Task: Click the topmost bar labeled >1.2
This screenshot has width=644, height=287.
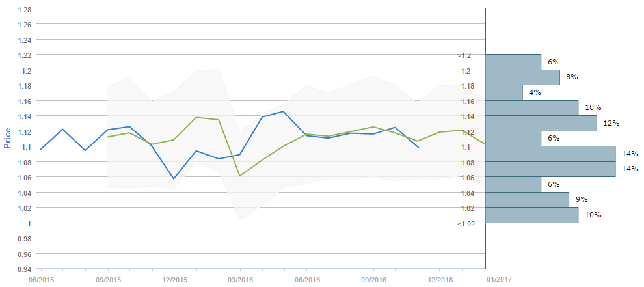Action: click(513, 62)
